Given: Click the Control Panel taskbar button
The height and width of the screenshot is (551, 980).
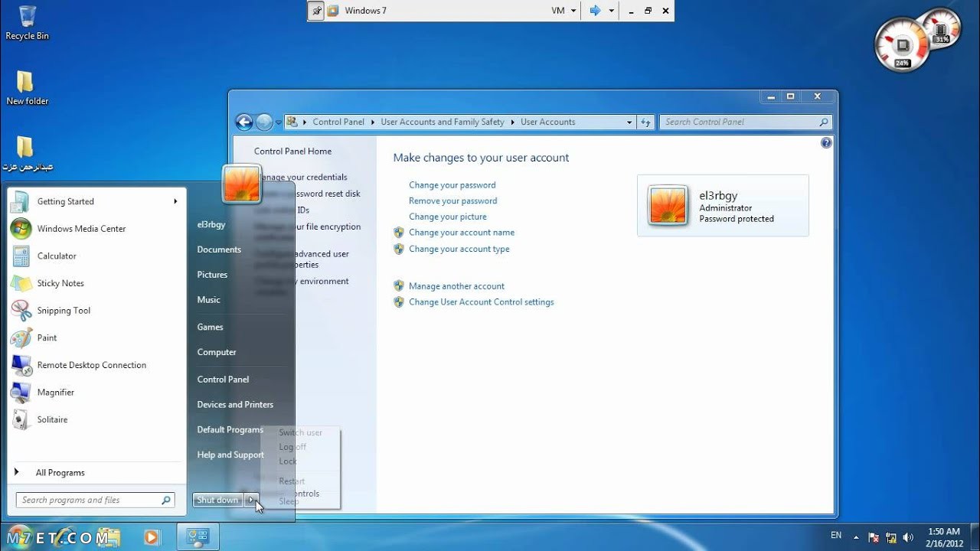Looking at the screenshot, I should [198, 537].
